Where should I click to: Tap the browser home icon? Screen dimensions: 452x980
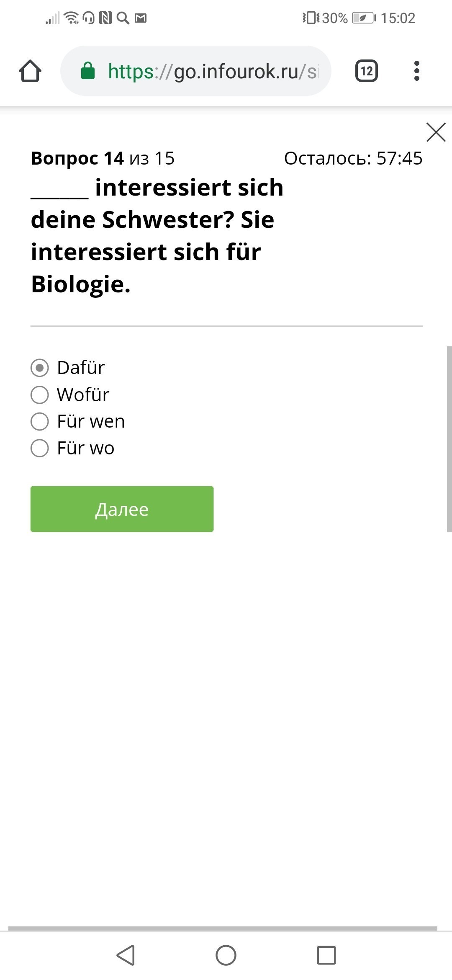(x=30, y=71)
